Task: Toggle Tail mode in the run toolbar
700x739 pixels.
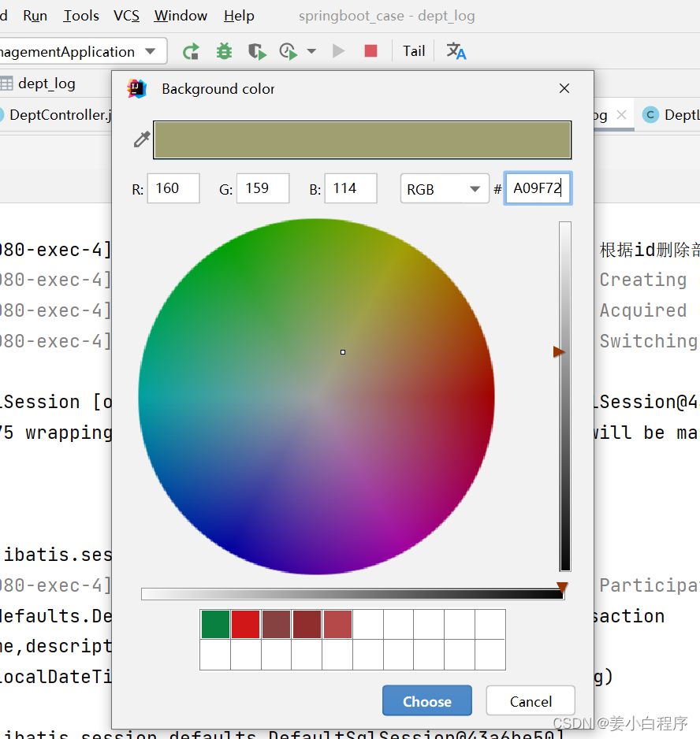Action: coord(414,50)
